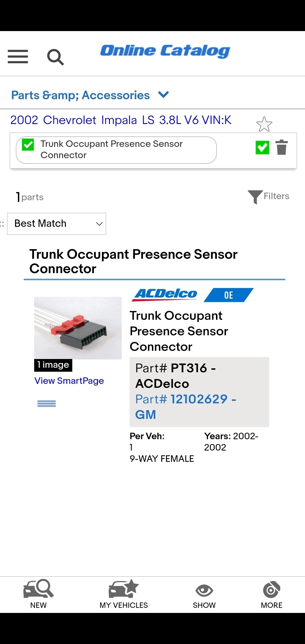View the connector product image
This screenshot has width=305, height=644.
tap(78, 328)
